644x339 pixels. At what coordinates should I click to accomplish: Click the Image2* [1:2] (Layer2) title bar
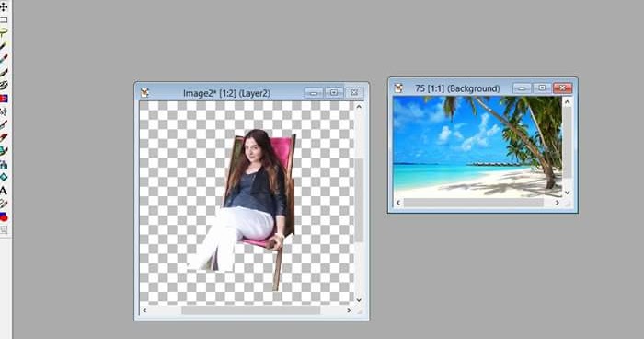226,93
